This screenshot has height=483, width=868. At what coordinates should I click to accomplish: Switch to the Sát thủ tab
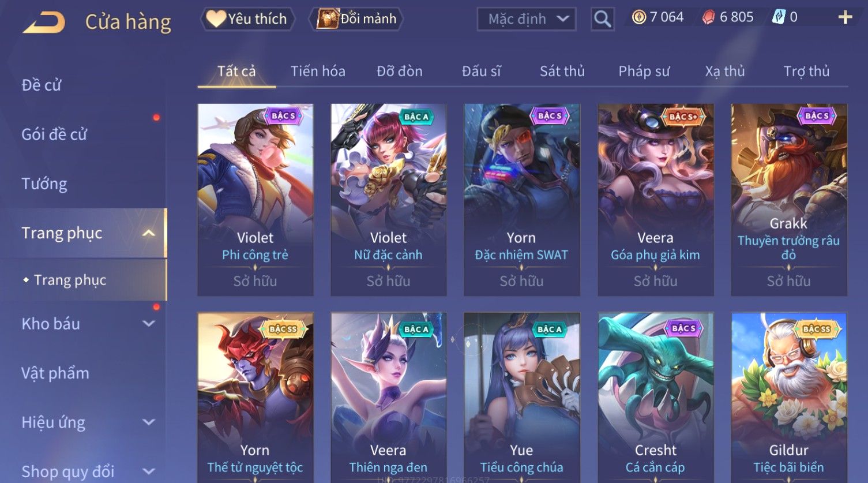[x=562, y=71]
